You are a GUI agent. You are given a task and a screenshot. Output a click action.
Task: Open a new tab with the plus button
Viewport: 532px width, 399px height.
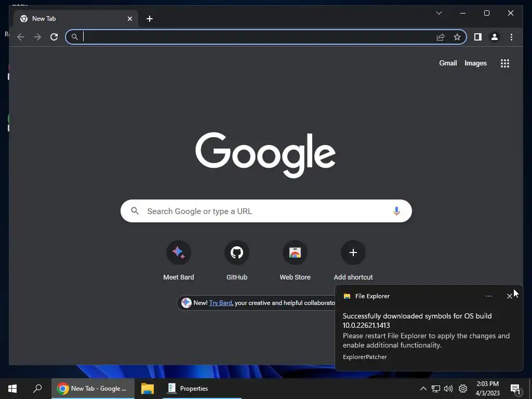coord(150,19)
